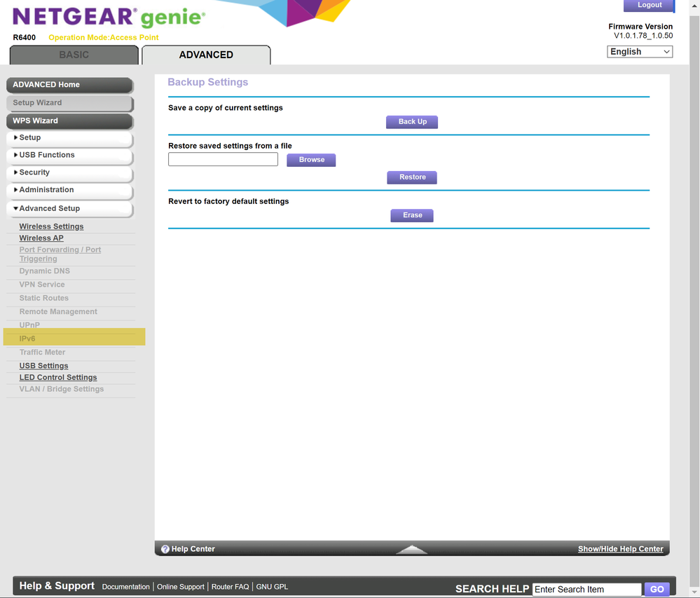Click Erase to factory reset
The image size is (700, 598).
412,215
